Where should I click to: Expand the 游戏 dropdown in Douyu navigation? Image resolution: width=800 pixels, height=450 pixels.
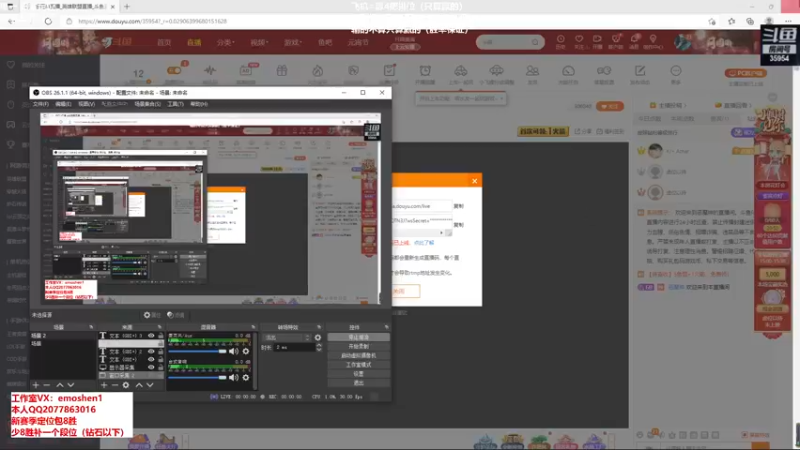point(293,42)
